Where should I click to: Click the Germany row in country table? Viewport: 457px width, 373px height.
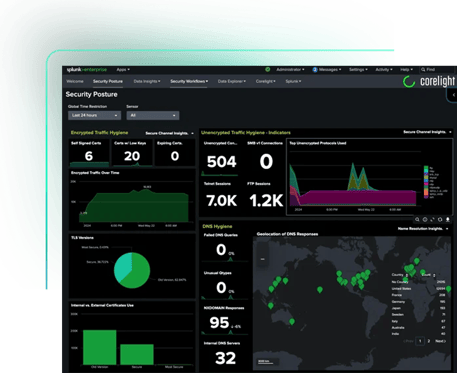point(418,302)
